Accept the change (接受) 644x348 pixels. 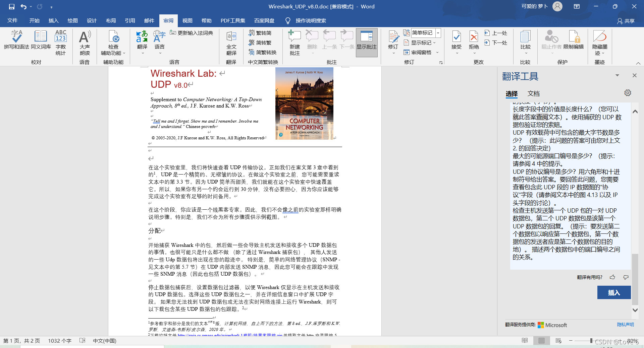tap(457, 42)
